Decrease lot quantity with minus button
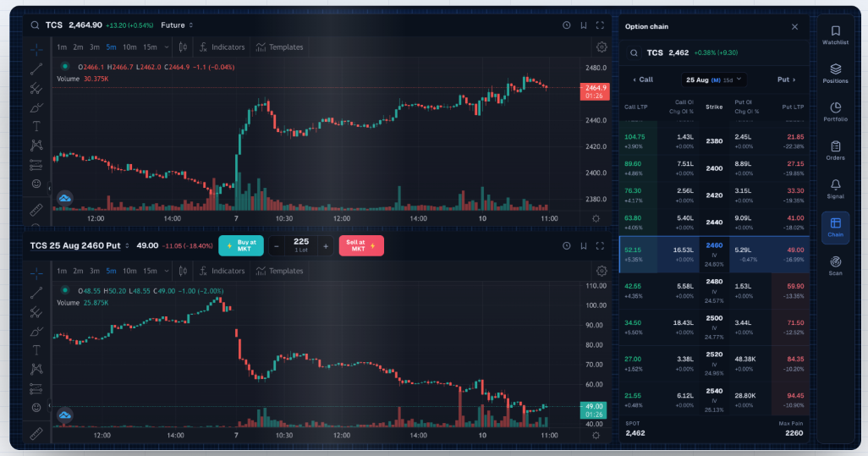868x456 pixels. point(277,246)
